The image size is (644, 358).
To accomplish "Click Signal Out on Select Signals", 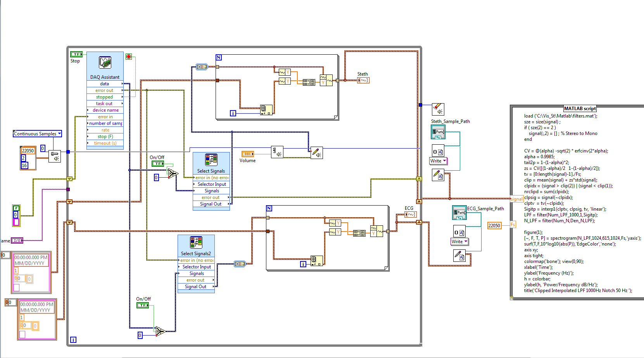I will pos(211,204).
